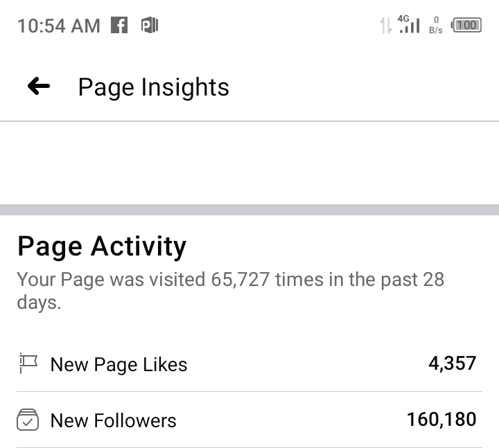
Task: Tap the 4,357 likes count
Action: [x=452, y=363]
